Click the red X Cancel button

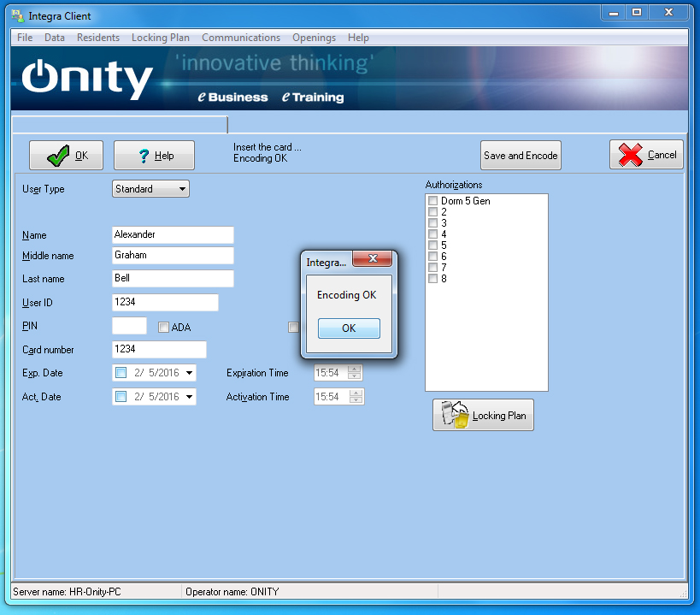(x=645, y=155)
